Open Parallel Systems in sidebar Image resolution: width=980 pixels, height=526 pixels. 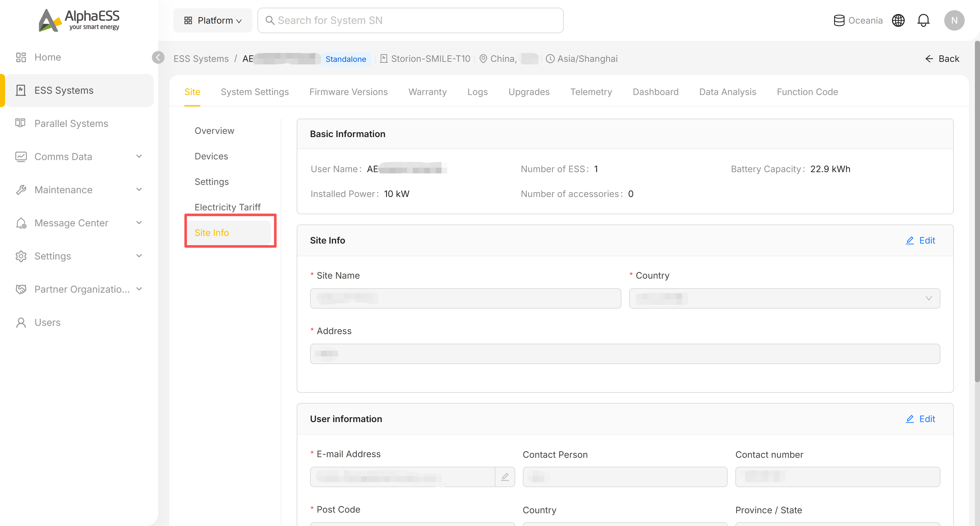(71, 123)
